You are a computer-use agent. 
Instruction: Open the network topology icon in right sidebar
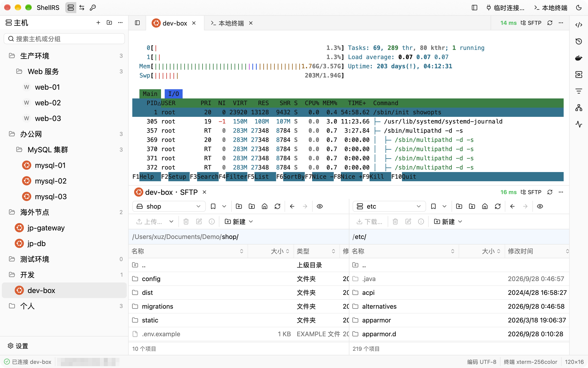coord(579,108)
